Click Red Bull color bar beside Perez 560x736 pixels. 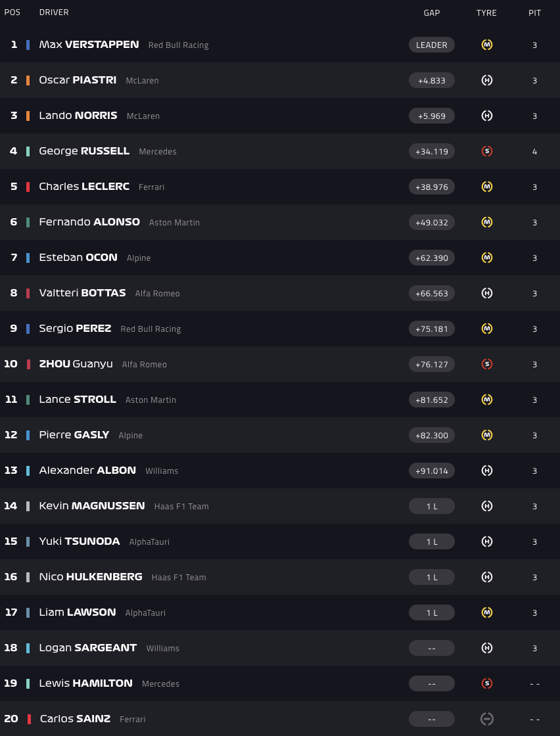coord(28,329)
